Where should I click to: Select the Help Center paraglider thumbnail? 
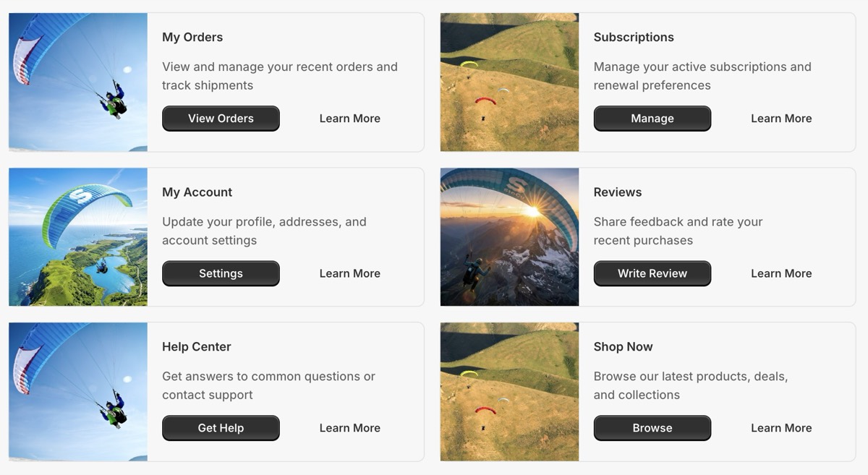78,392
